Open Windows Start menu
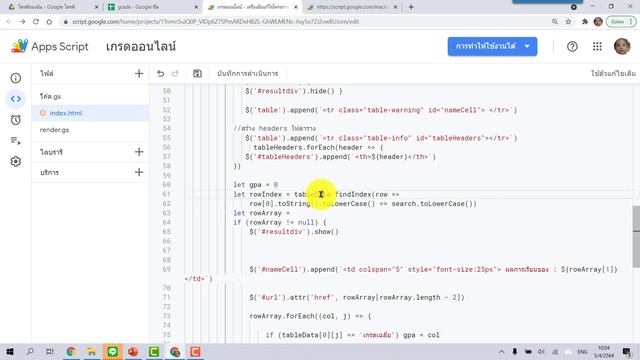640x360 pixels. (9, 351)
